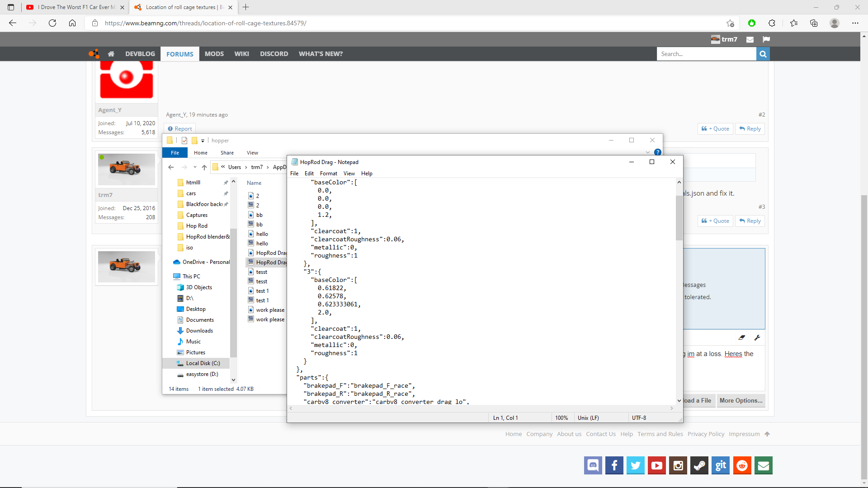Open the inbox envelope icon next to trm7
Screen dimensions: 868x488
point(750,39)
